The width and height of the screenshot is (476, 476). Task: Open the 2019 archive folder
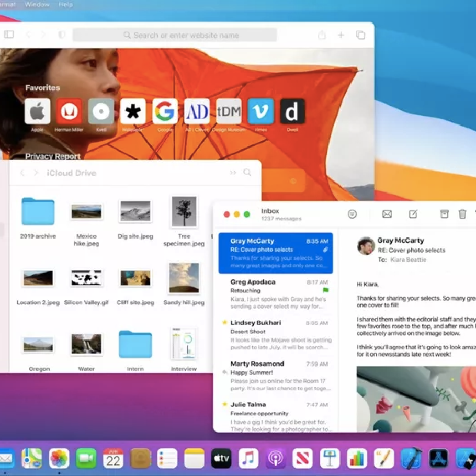click(38, 211)
